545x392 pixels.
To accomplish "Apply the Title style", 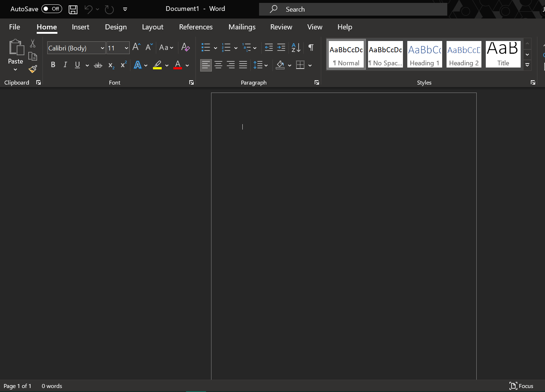I will tap(503, 54).
